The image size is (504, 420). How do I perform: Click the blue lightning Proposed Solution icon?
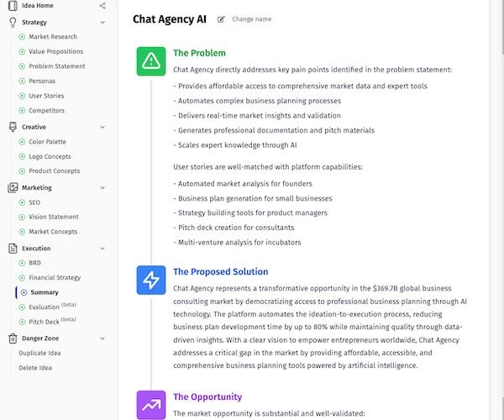tap(151, 280)
